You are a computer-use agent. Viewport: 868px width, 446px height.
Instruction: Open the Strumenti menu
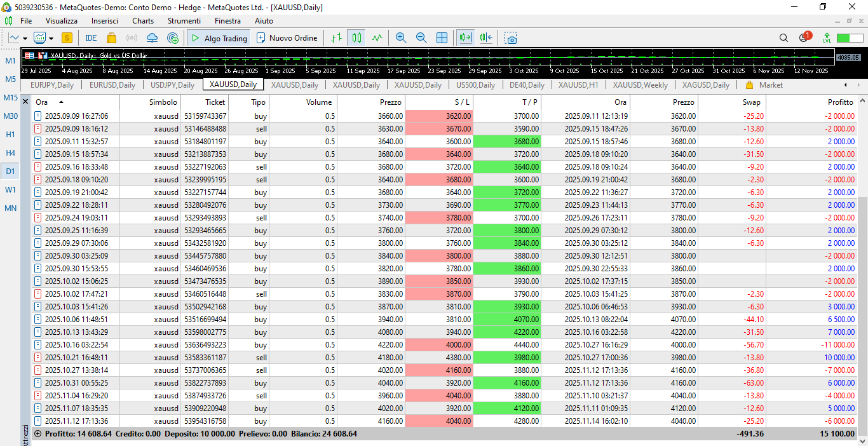tap(184, 21)
